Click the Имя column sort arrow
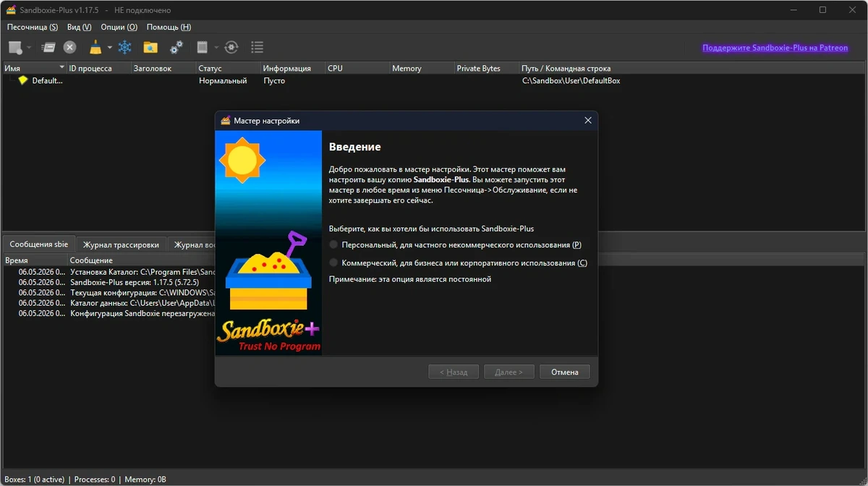 coord(61,68)
